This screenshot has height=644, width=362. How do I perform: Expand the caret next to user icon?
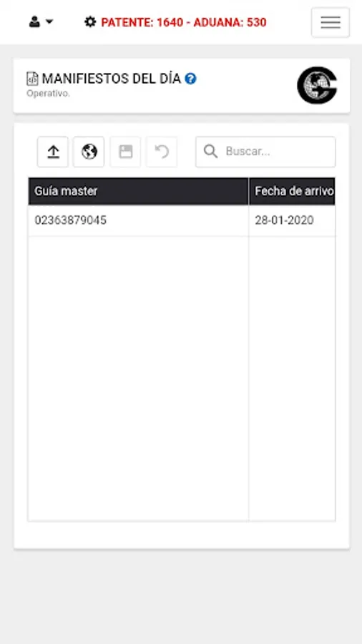(x=49, y=21)
